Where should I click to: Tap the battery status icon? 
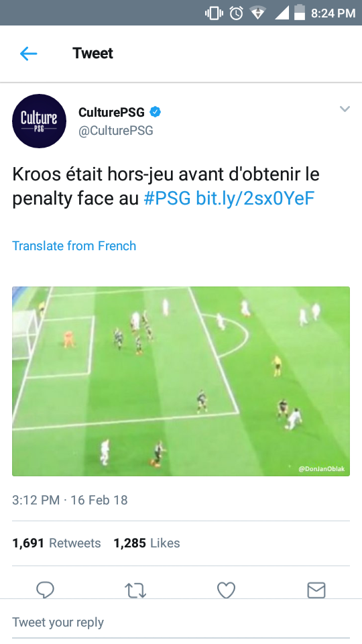click(300, 13)
